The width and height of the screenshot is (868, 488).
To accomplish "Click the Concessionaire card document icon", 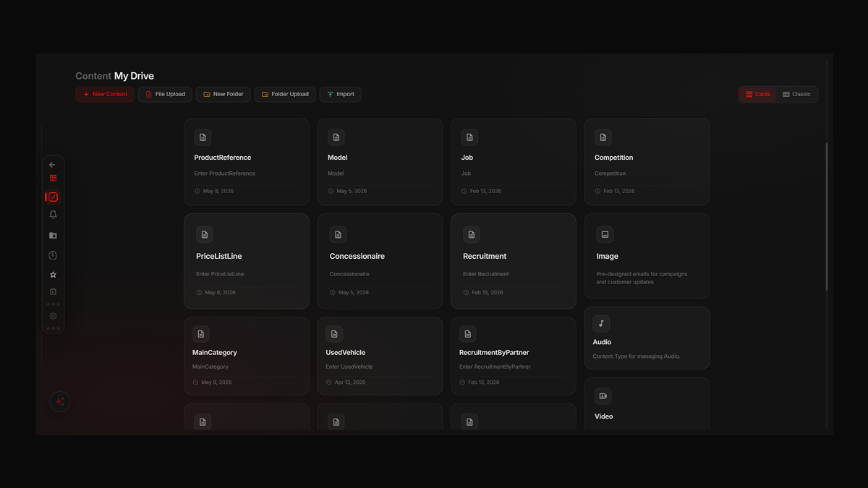I will point(338,235).
